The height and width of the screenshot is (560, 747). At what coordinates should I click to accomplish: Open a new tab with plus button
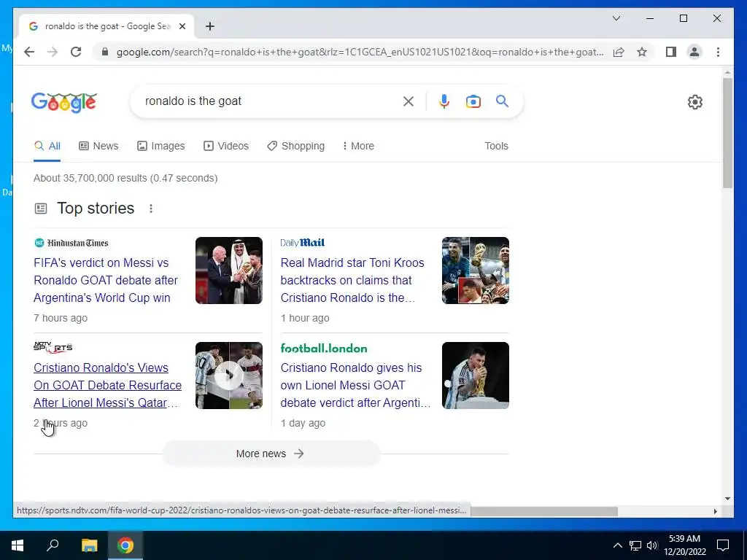tap(209, 26)
